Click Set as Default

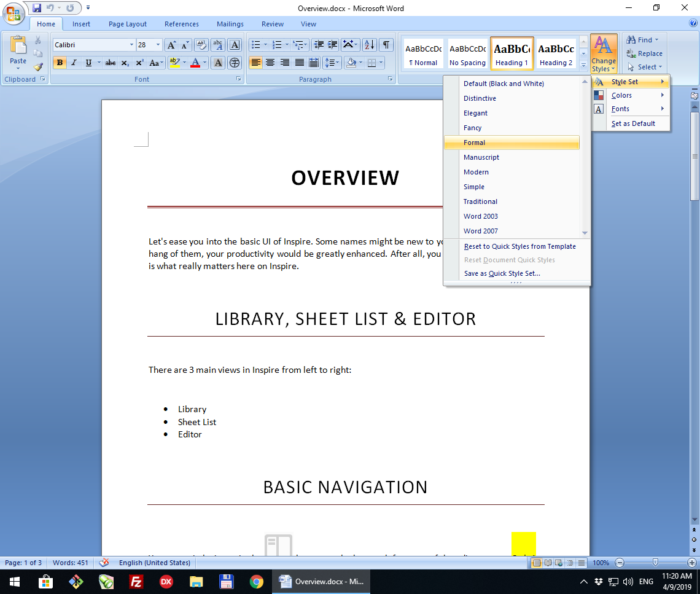[x=633, y=123]
